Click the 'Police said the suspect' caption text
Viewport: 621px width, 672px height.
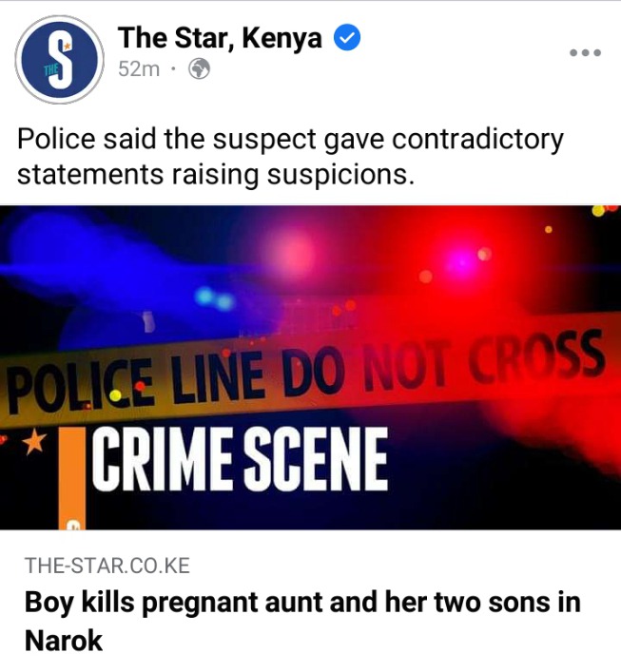[x=290, y=140]
